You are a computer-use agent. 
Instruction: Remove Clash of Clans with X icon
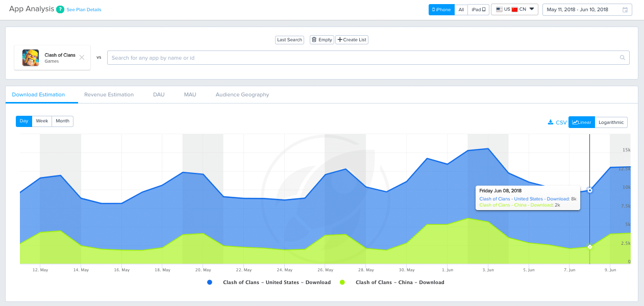[x=82, y=58]
